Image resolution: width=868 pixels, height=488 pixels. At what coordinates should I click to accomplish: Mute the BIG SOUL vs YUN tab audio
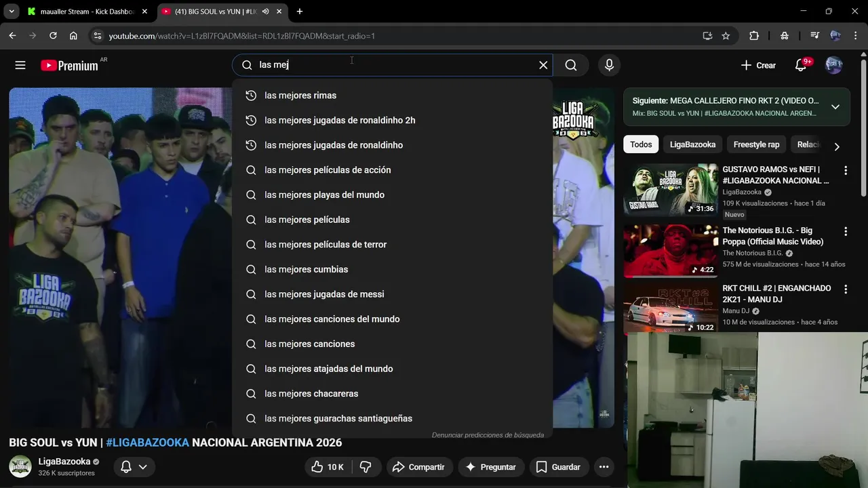tap(265, 12)
